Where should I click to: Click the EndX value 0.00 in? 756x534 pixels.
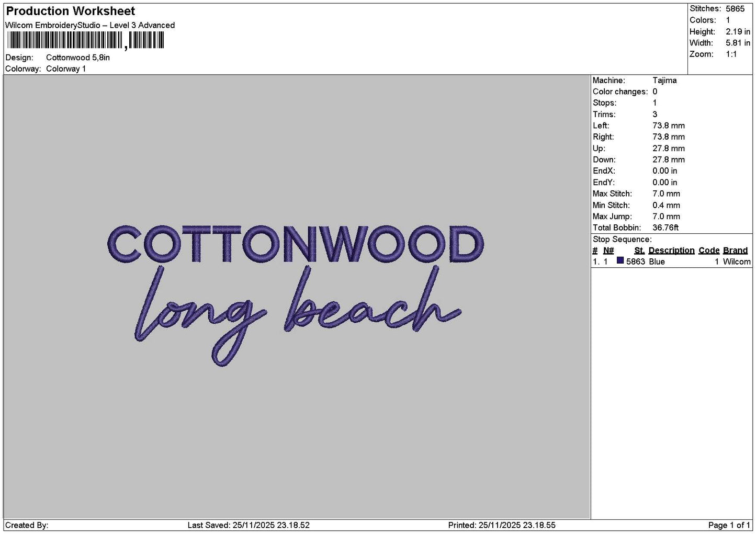coord(664,171)
